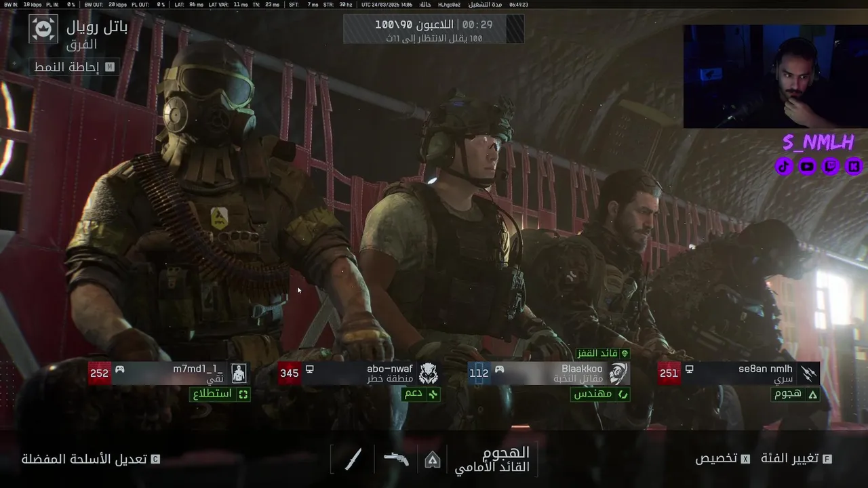Select player card m7md1_1_
The width and height of the screenshot is (868, 488).
(169, 373)
